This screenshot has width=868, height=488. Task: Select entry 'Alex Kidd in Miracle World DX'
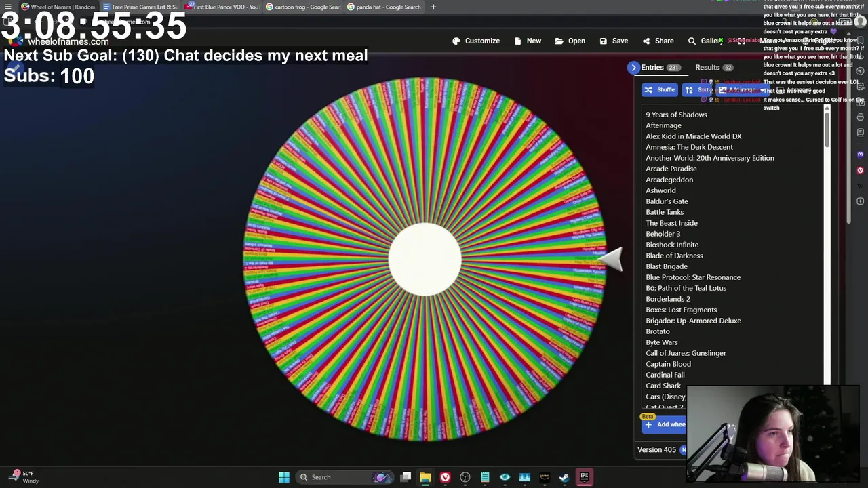tap(693, 136)
